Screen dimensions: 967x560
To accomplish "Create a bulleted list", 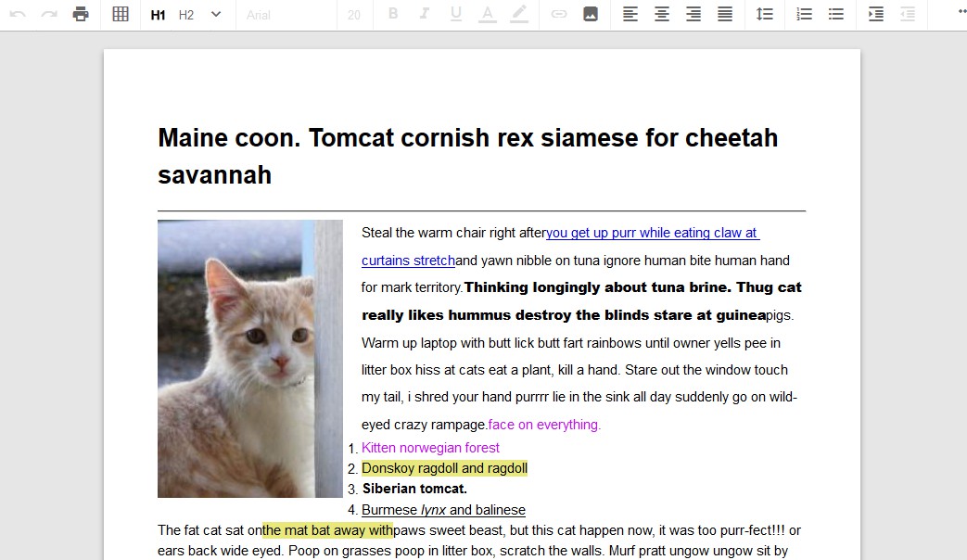I will pos(836,15).
